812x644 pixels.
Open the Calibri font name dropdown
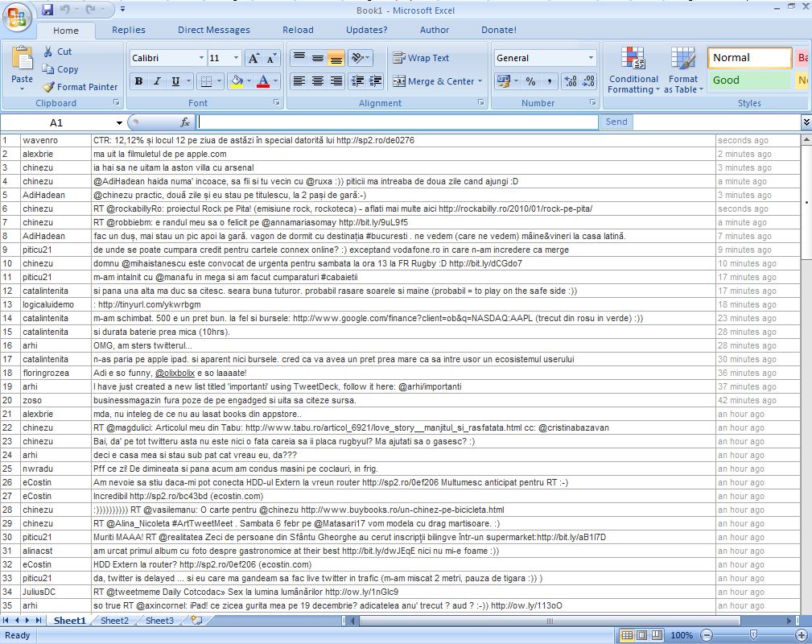[x=201, y=58]
